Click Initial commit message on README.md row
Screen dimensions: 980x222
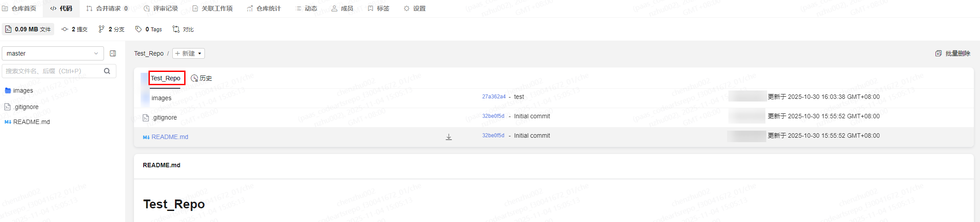(x=532, y=135)
